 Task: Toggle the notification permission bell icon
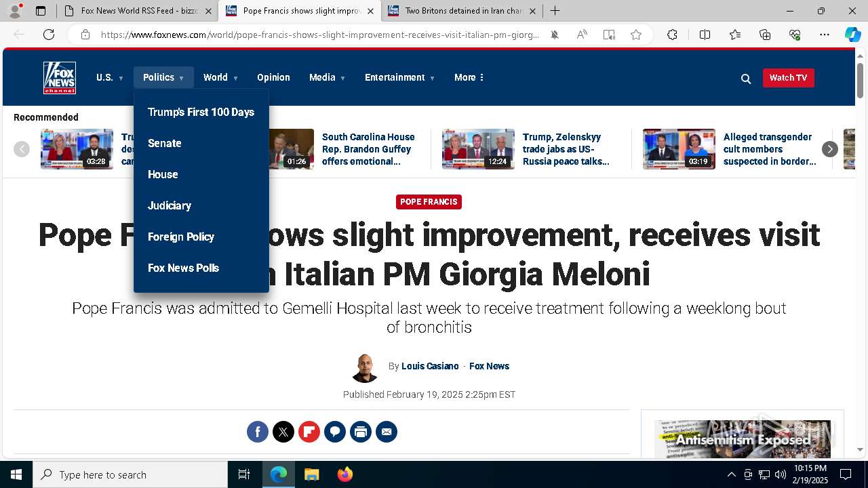click(555, 35)
